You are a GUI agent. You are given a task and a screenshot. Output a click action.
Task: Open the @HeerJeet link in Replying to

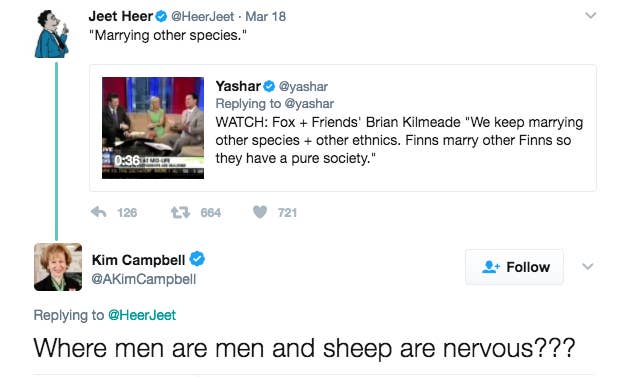(x=142, y=315)
